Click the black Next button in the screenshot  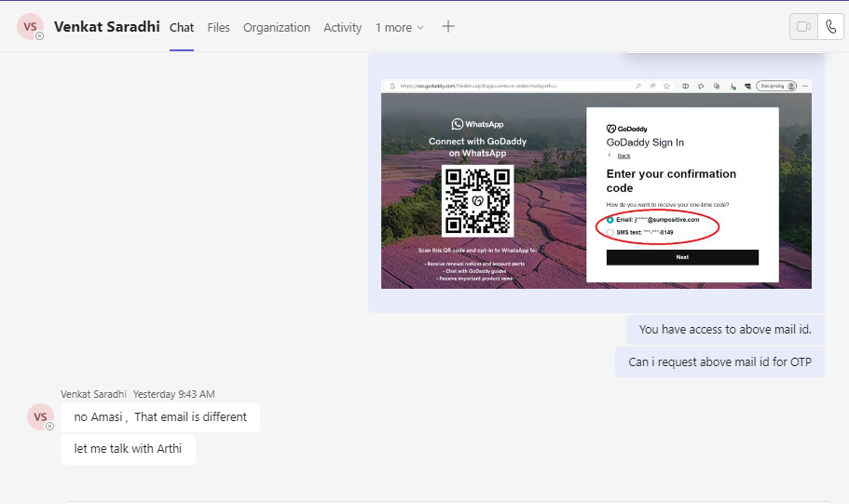(682, 257)
